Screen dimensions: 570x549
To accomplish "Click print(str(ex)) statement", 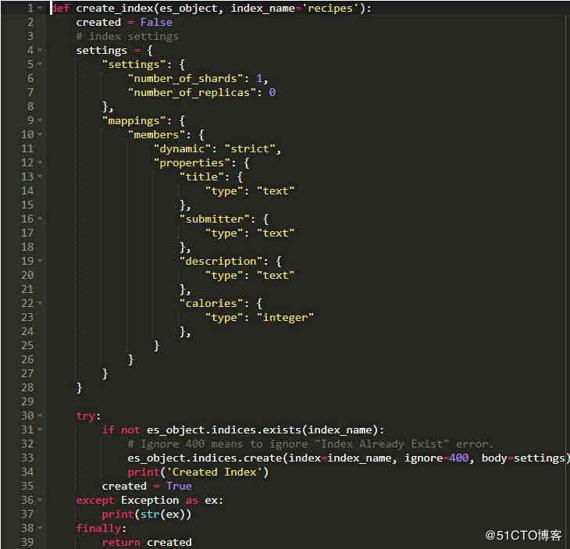I will [x=146, y=514].
